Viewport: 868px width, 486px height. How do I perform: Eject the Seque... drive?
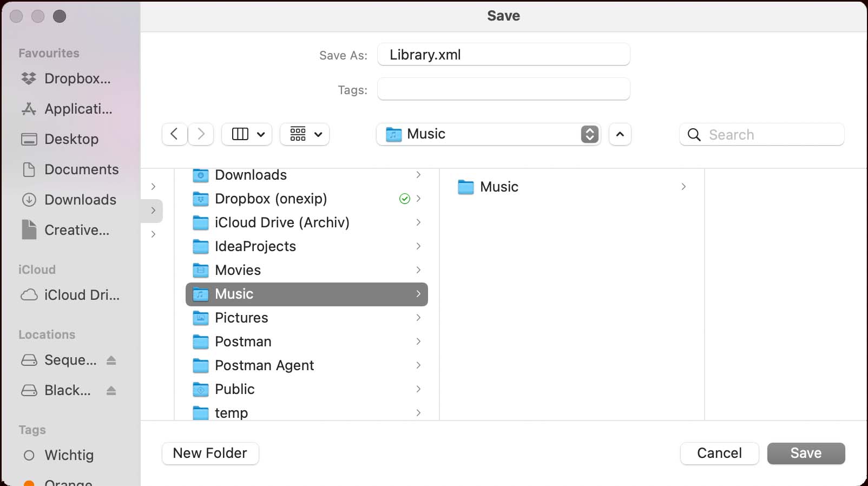point(111,360)
